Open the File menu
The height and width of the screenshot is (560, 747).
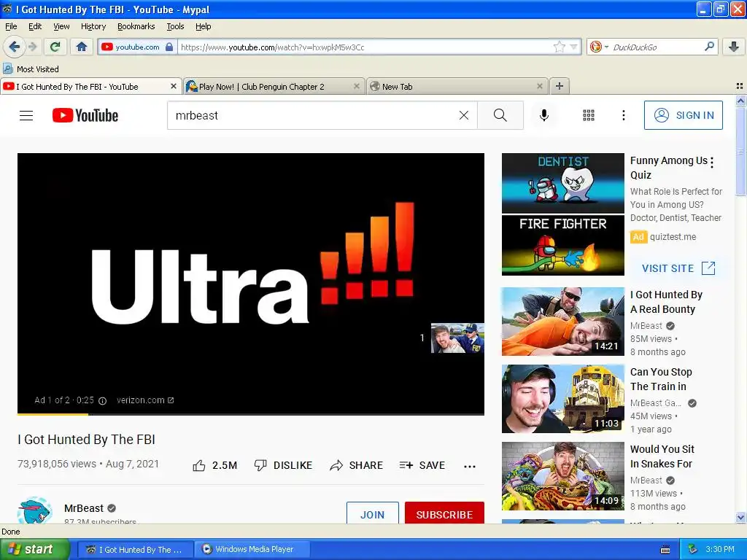click(x=11, y=26)
